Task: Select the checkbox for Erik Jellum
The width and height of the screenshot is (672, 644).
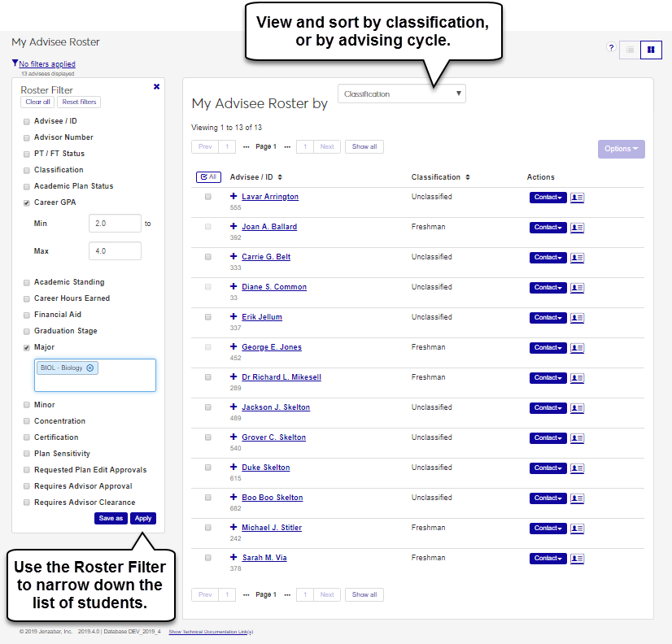Action: click(208, 317)
